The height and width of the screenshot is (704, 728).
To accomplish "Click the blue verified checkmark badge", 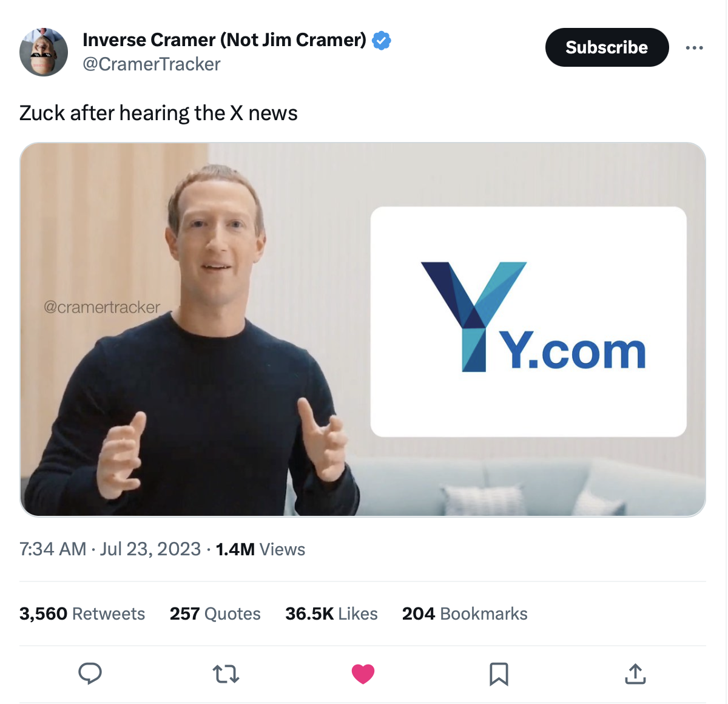I will (x=381, y=41).
